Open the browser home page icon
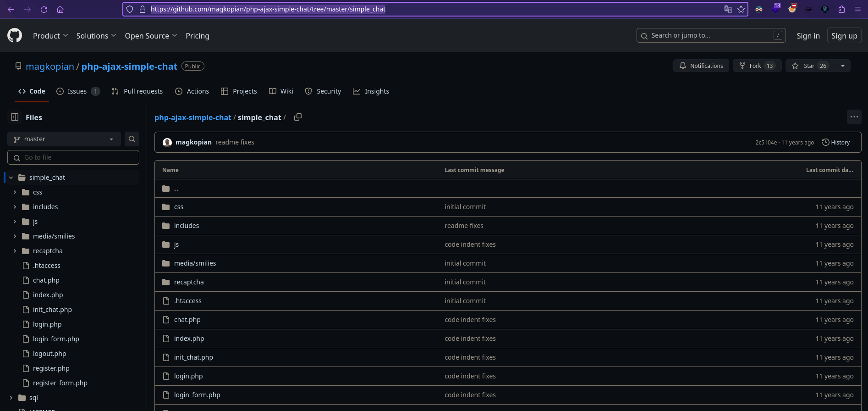 point(60,9)
